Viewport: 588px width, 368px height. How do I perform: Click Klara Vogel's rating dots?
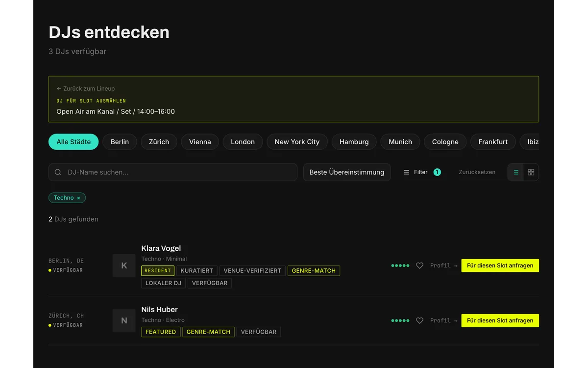click(x=400, y=265)
